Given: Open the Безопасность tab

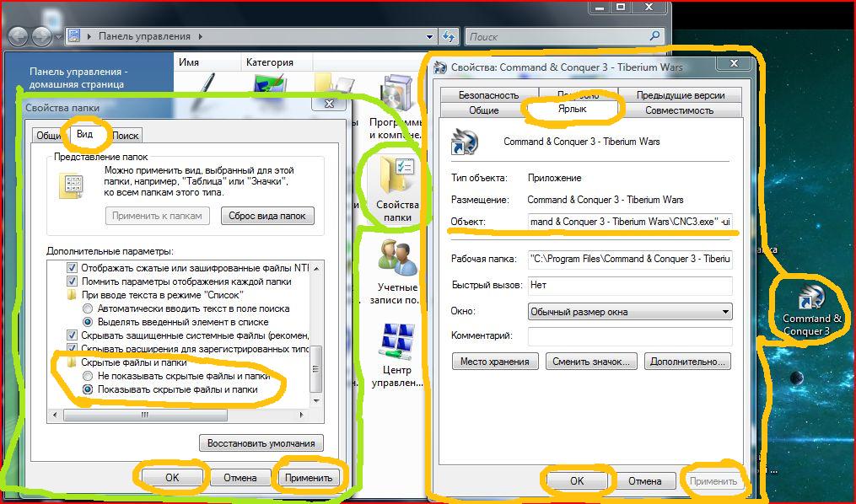Looking at the screenshot, I should click(488, 95).
